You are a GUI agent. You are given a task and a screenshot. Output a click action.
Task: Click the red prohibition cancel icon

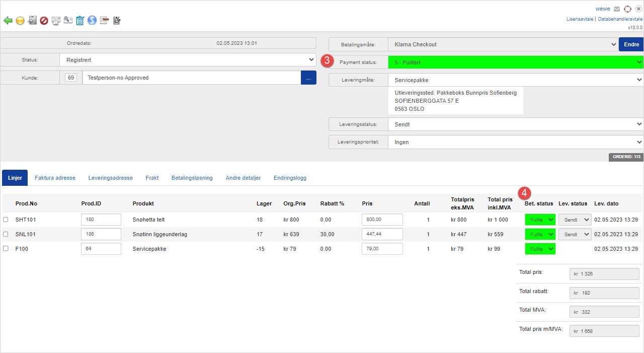click(44, 21)
